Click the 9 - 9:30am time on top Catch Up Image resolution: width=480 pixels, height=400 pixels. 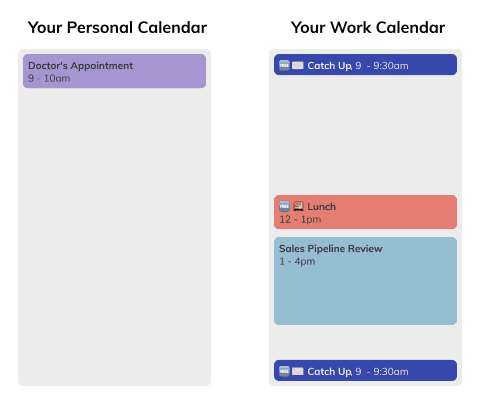(x=382, y=66)
